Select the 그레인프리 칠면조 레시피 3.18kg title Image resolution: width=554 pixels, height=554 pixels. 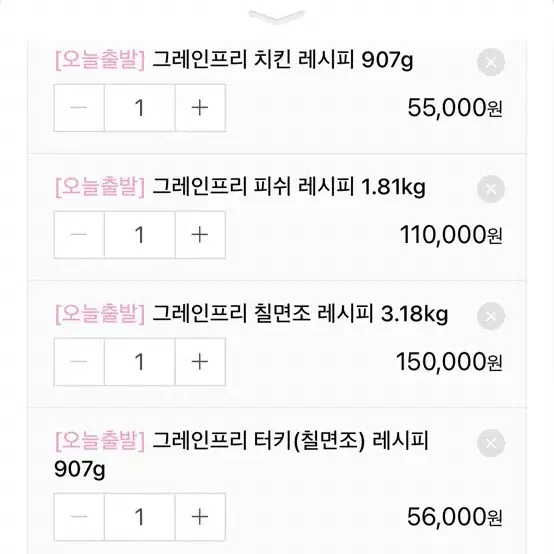pos(300,314)
